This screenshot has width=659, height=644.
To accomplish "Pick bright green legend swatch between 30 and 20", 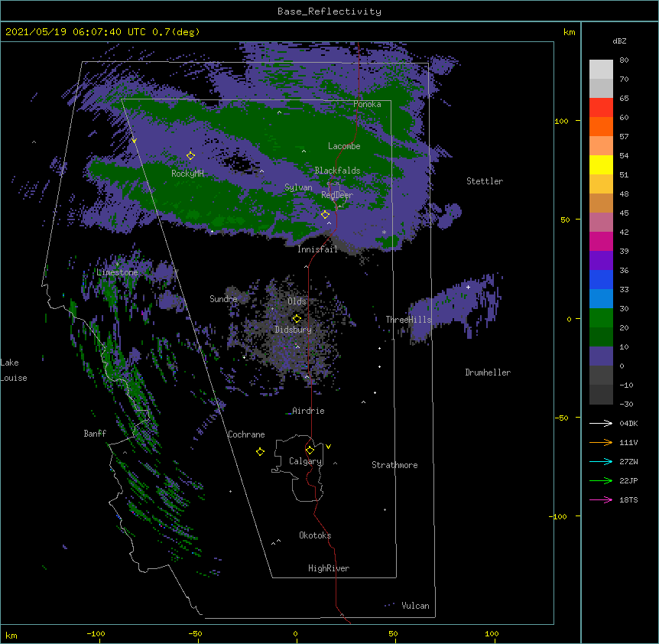I will 601,318.
